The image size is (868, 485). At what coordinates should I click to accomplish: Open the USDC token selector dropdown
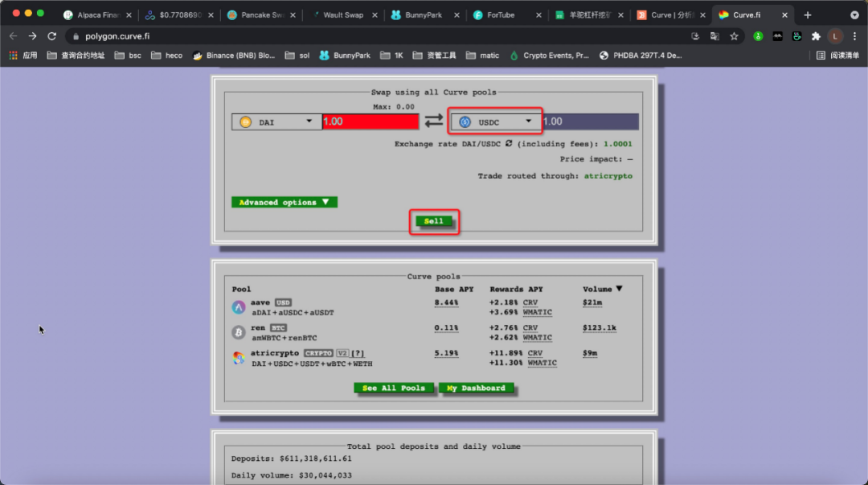tap(529, 121)
